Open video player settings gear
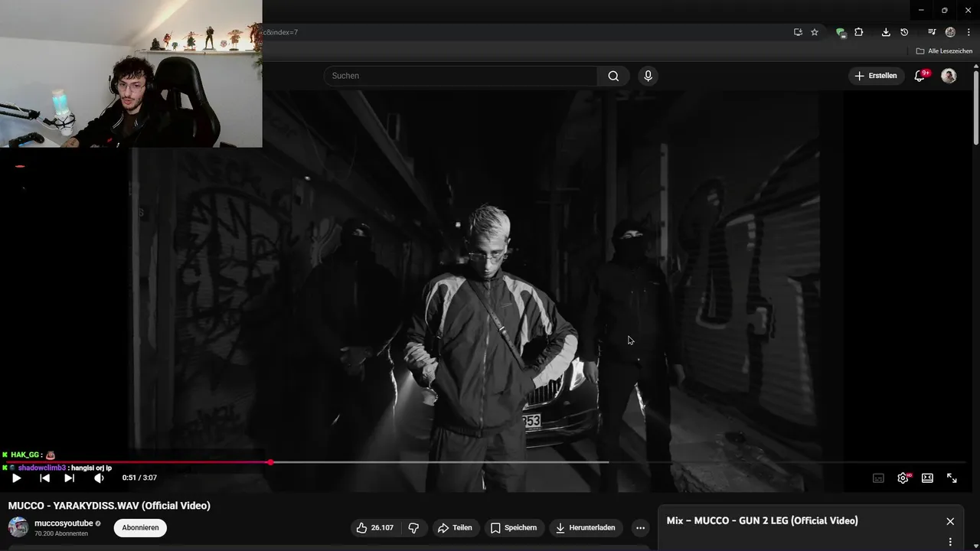980x551 pixels. point(903,478)
